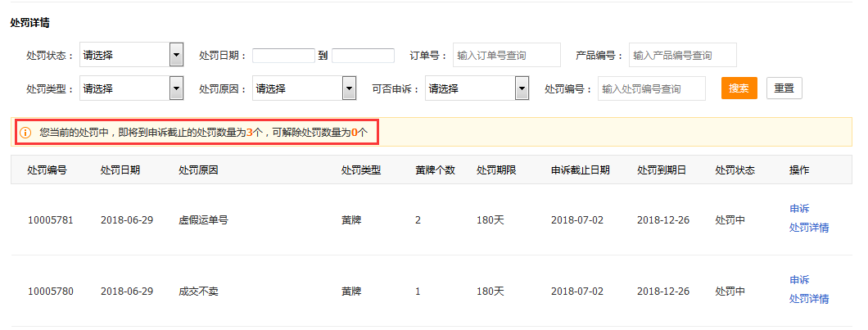The image size is (868, 330).
Task: Select penalty number 10005780 cell
Action: (x=51, y=291)
